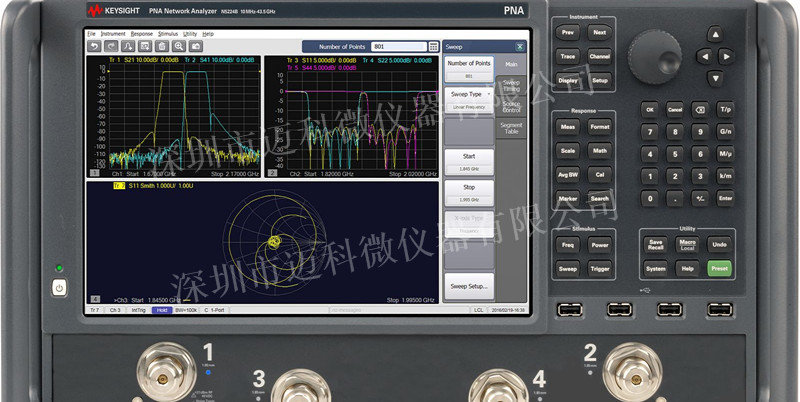Click the trash delete toolbar icon
This screenshot has height=402, width=800.
coord(162,46)
